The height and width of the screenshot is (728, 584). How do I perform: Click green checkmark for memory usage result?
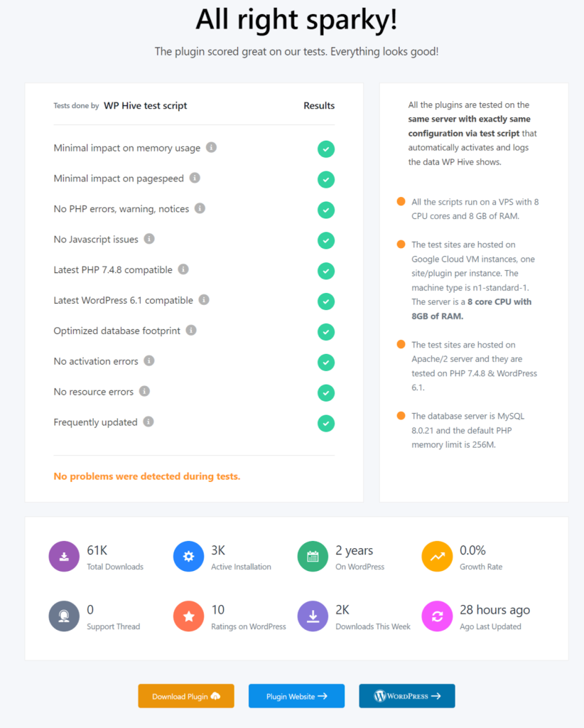326,149
